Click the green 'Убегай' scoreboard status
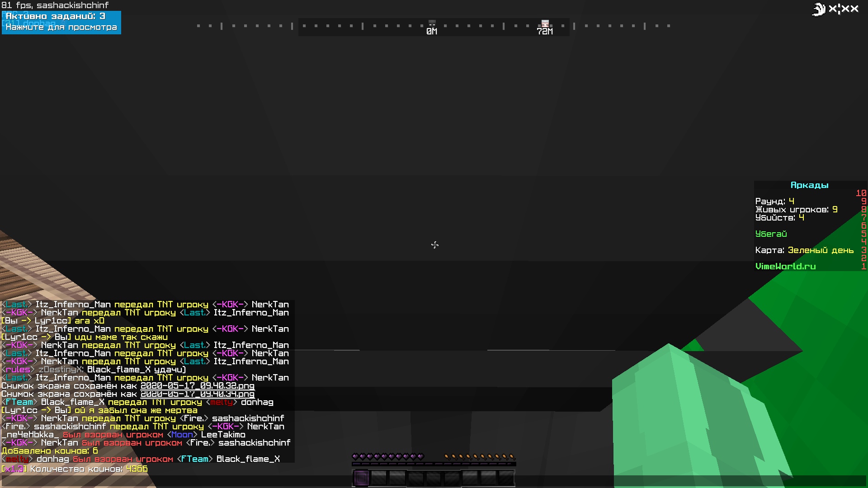Viewport: 868px width, 488px height. pyautogui.click(x=771, y=234)
